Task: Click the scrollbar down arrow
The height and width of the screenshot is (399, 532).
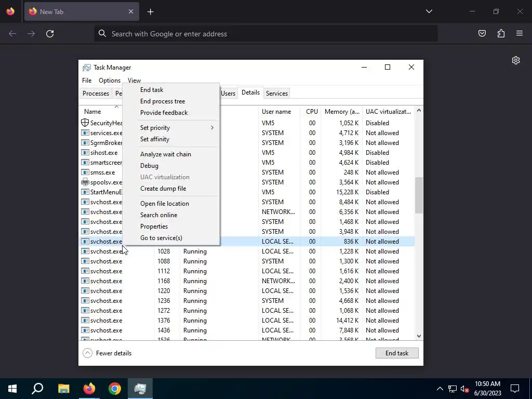Action: 419,336
